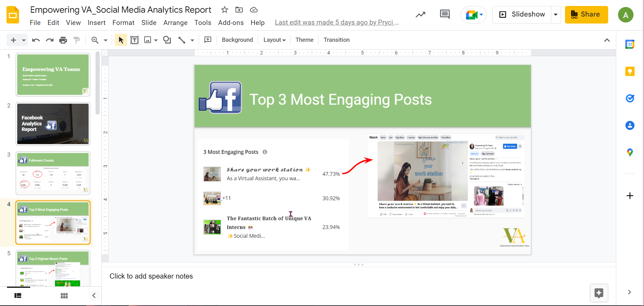
Task: Expand the new slide layout dropdown
Action: (24, 40)
